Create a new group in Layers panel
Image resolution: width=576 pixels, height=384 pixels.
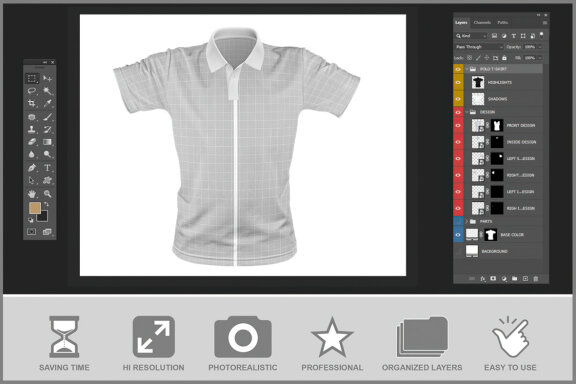pos(515,279)
